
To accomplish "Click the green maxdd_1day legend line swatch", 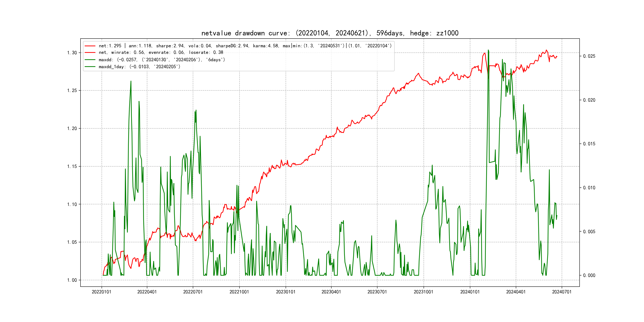I will [90, 67].
